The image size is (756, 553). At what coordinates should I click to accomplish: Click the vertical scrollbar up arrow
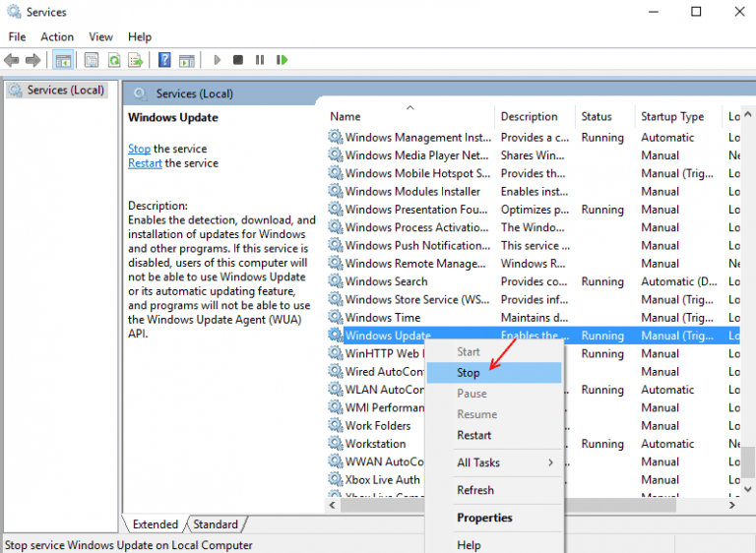pos(748,114)
